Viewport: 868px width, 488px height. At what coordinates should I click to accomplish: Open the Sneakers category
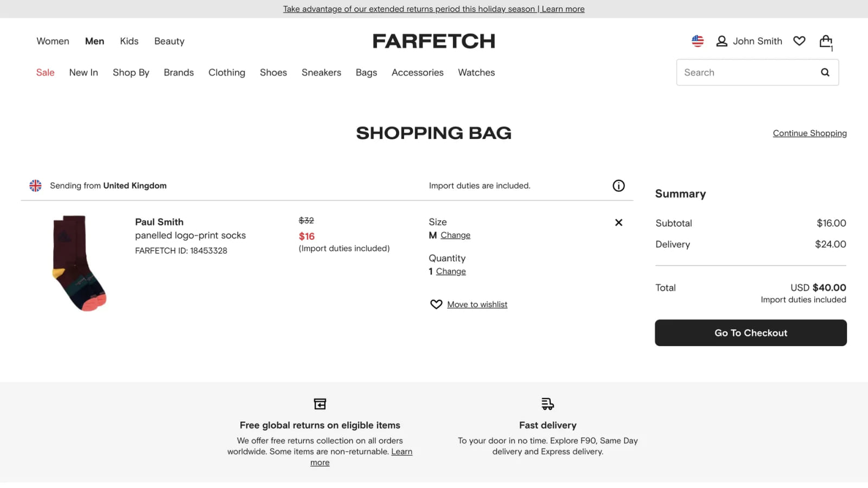pyautogui.click(x=321, y=72)
